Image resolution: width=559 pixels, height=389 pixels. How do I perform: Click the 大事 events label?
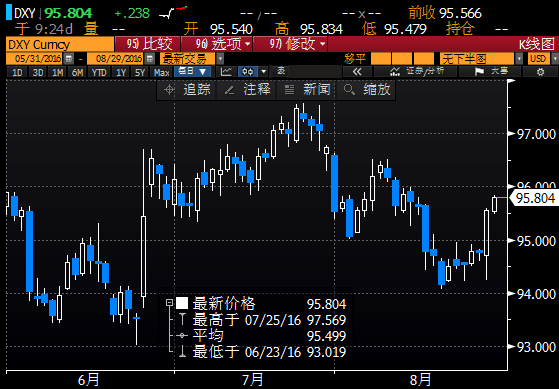499,71
